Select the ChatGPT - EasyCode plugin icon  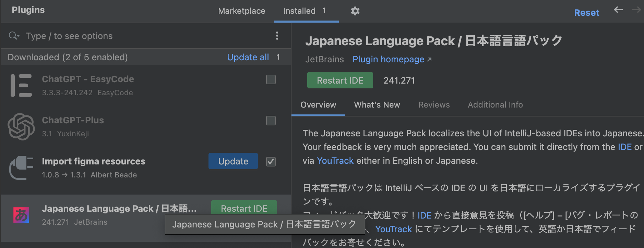coord(21,85)
